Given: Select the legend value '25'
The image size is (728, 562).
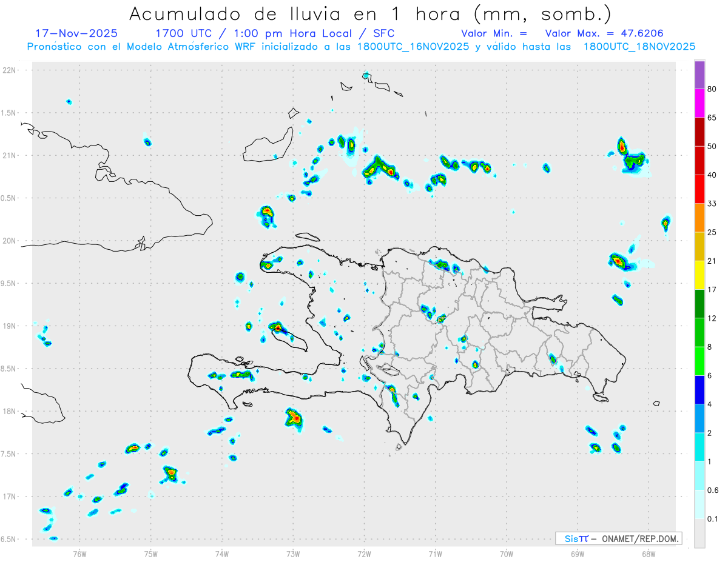Looking at the screenshot, I should (x=712, y=232).
